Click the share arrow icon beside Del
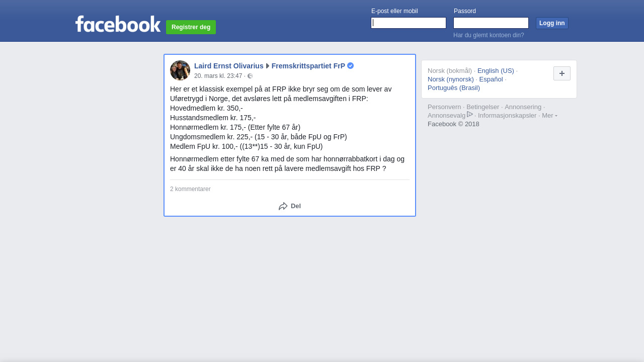This screenshot has height=362, width=644. click(283, 206)
